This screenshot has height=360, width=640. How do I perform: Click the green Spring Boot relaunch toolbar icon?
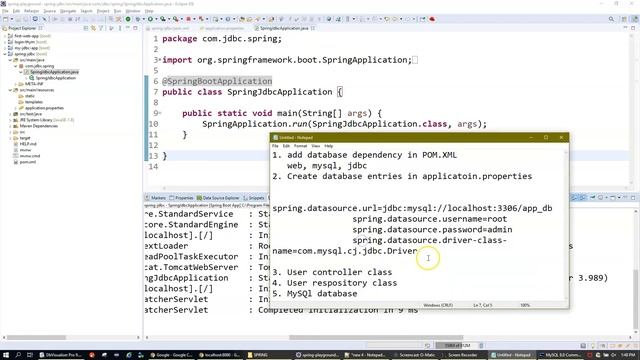click(128, 19)
